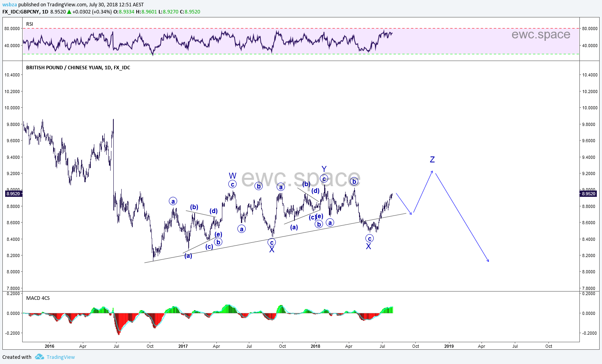Click the circled b near April 2018 peak
Screen dimensions: 602x364
pyautogui.click(x=354, y=181)
